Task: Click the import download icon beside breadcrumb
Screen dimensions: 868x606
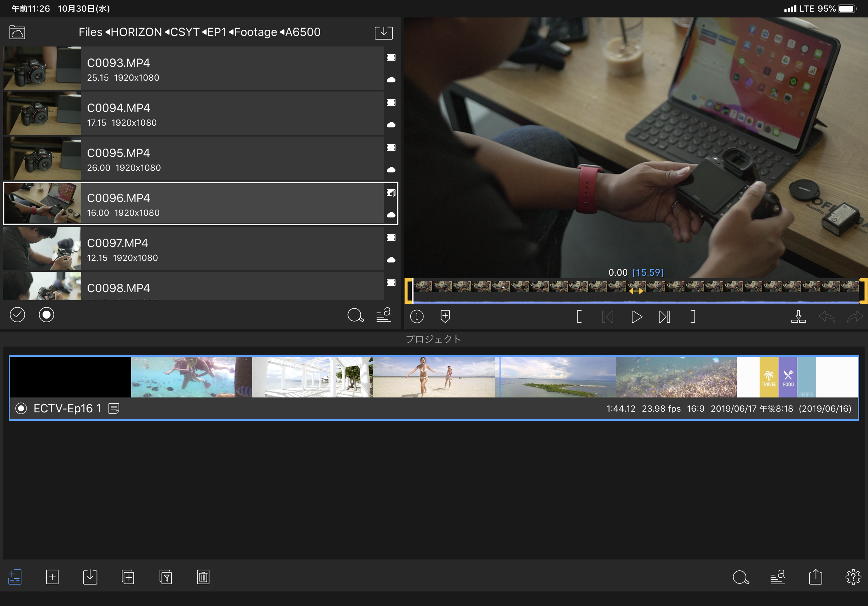Action: coord(383,32)
